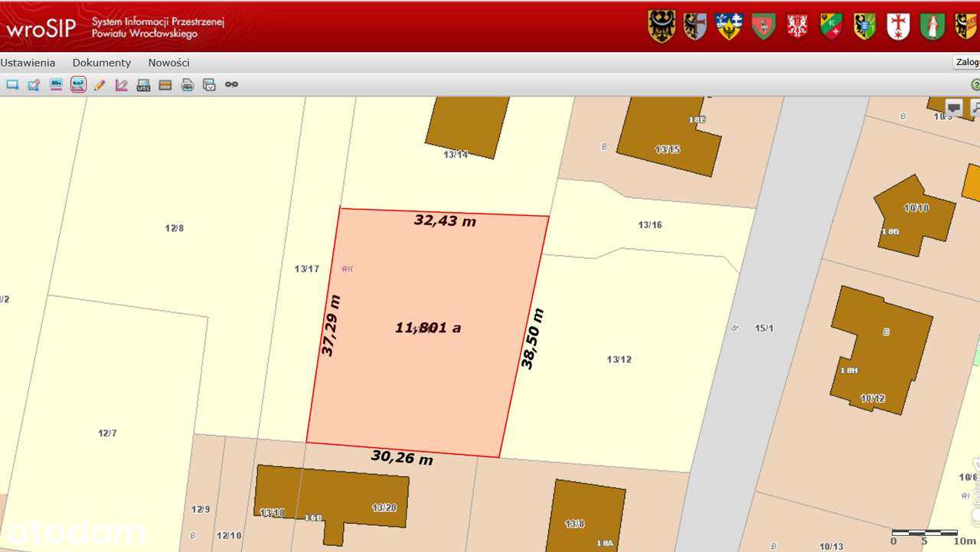This screenshot has width=980, height=552.
Task: Click the Wrocław county coat of arms
Action: [661, 24]
